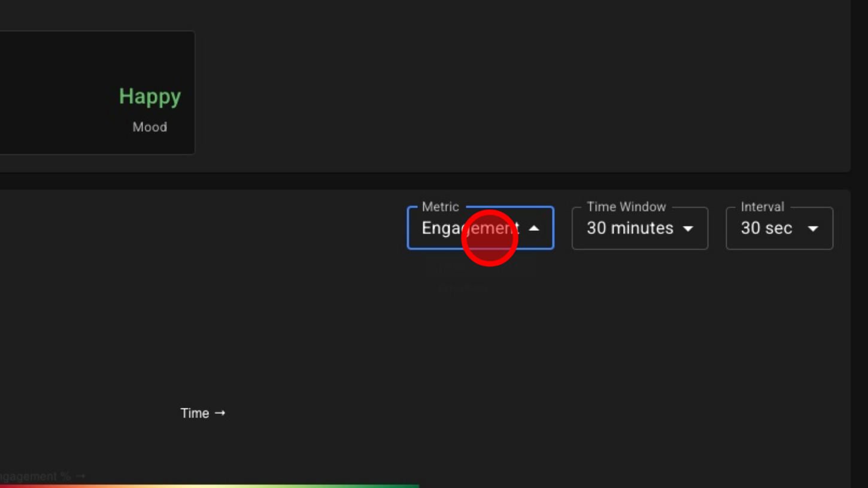Image resolution: width=868 pixels, height=488 pixels.
Task: Click the Time Window dropdown arrow icon
Action: coord(688,228)
